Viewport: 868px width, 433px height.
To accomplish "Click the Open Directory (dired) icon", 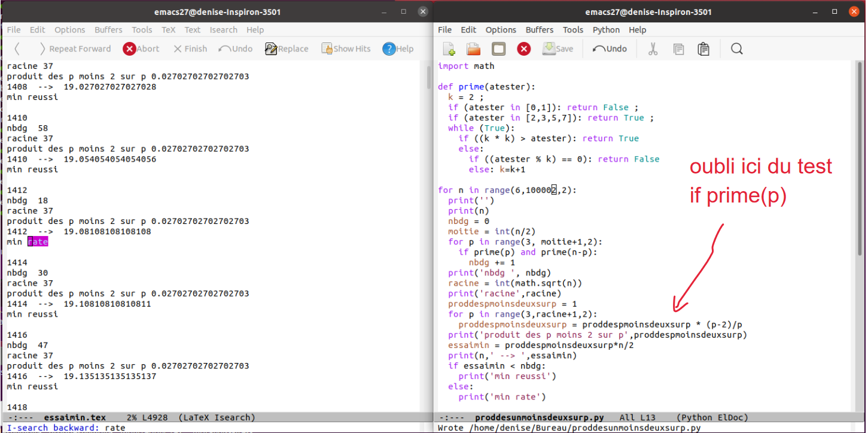I will 499,49.
